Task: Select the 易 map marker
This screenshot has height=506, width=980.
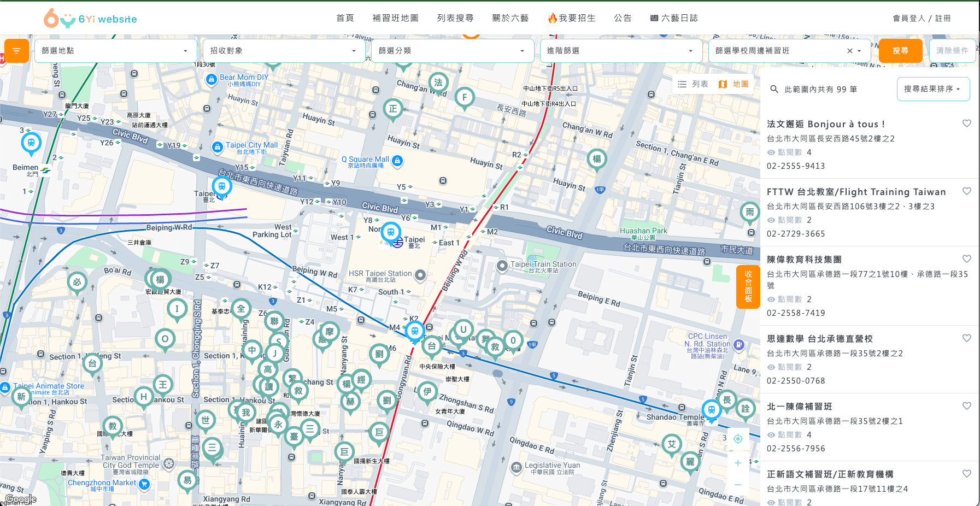Action: [x=187, y=481]
